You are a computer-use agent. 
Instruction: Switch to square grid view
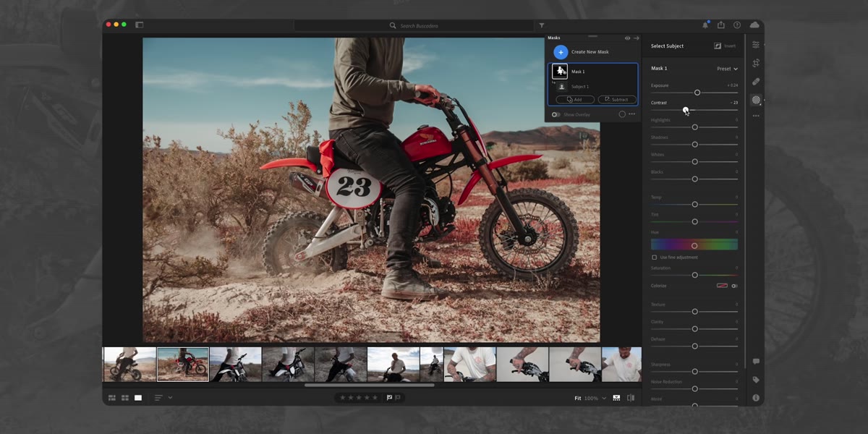coord(125,398)
